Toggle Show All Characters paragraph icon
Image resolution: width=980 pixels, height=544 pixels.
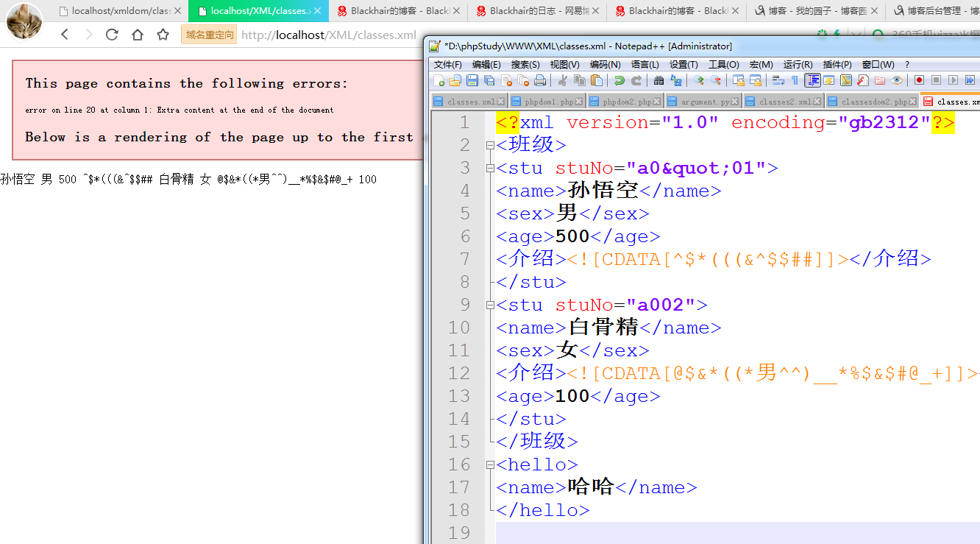(x=795, y=81)
